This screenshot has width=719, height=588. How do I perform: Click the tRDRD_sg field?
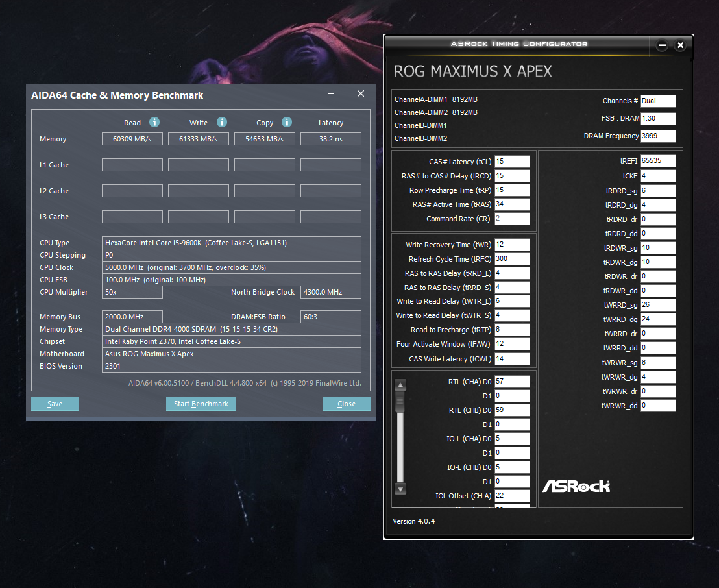point(658,190)
